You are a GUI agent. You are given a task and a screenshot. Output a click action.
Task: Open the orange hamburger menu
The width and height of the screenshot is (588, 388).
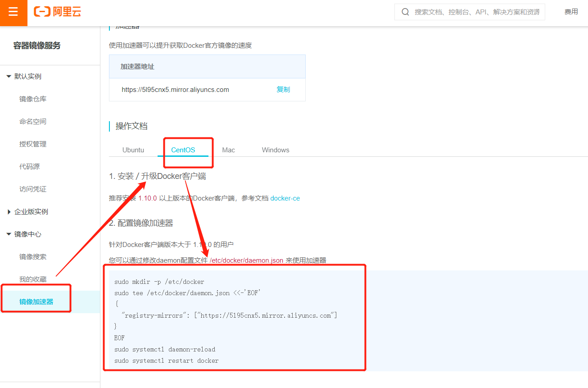pos(13,12)
